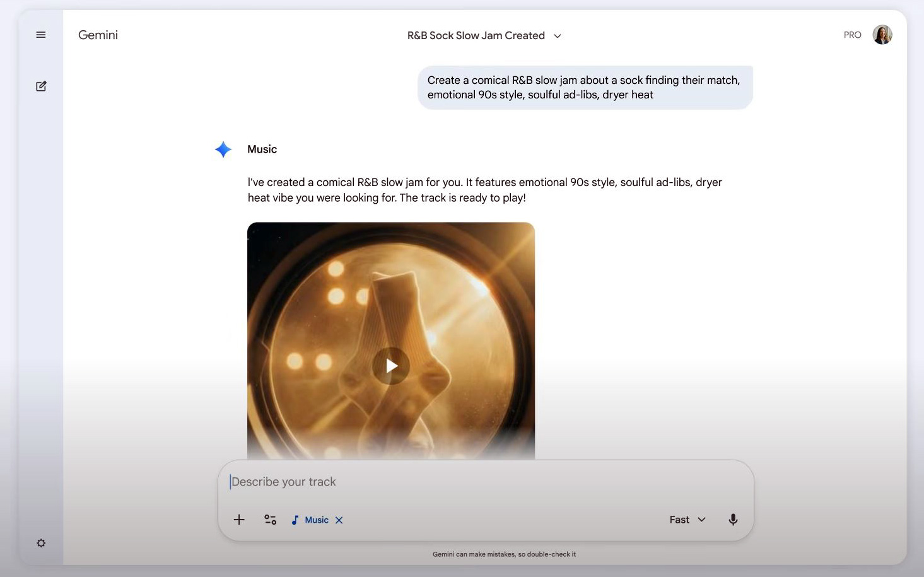The height and width of the screenshot is (577, 924).
Task: Click the plus icon to add attachments
Action: click(x=239, y=520)
